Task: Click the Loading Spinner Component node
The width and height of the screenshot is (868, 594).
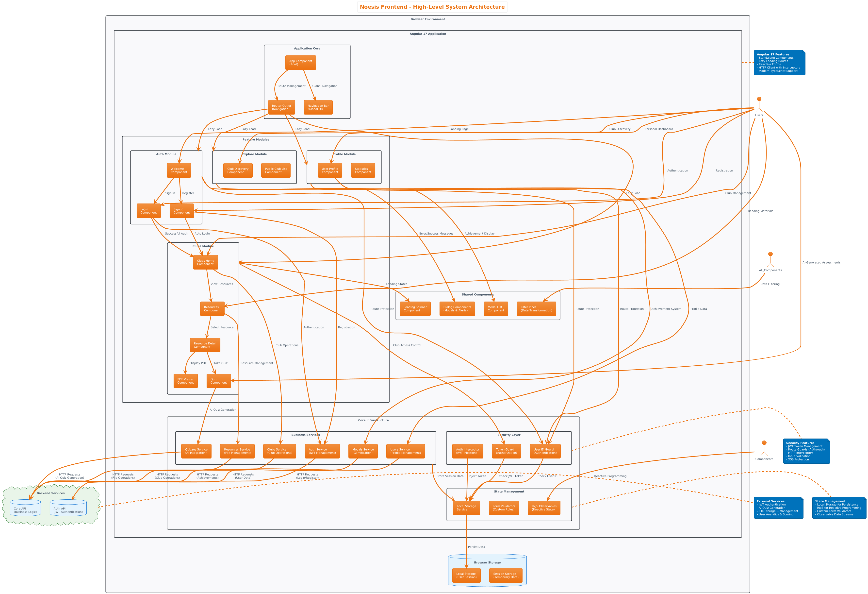Action: (x=415, y=309)
